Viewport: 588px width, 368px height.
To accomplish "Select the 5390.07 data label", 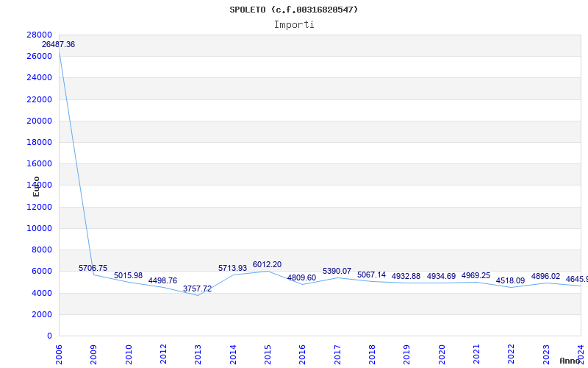I will (337, 271).
